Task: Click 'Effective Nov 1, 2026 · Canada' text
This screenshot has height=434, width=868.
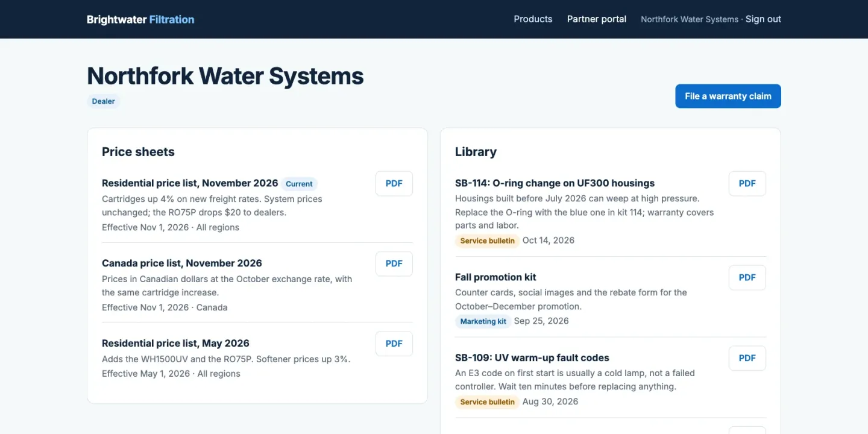Action: point(165,307)
